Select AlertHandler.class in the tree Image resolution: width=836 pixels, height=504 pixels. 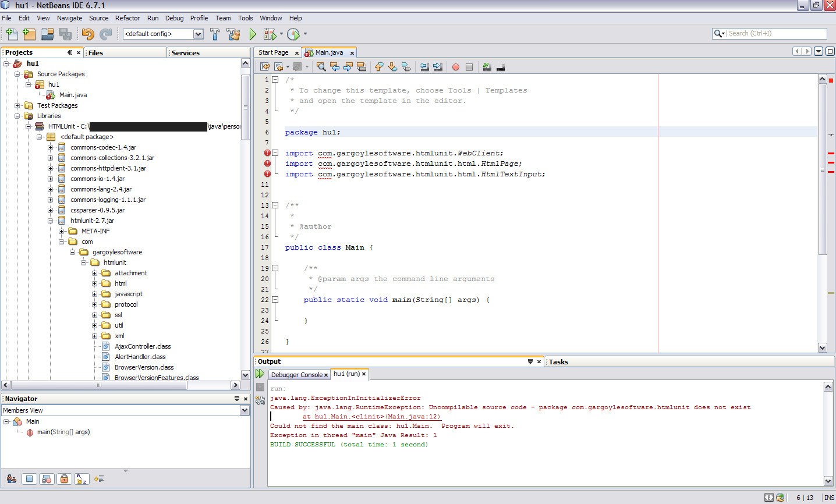(140, 357)
